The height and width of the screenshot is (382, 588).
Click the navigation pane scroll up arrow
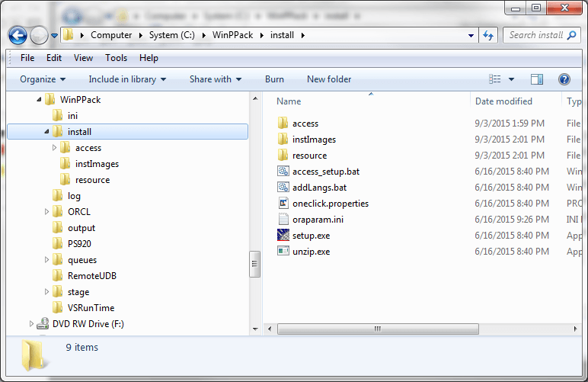(255, 98)
